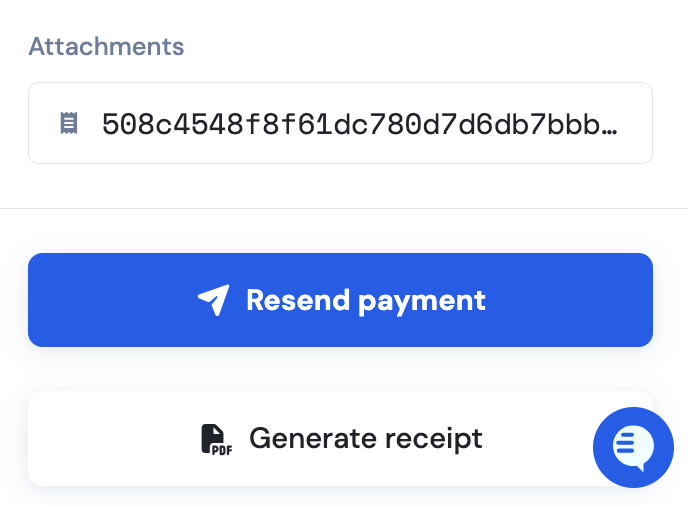Click the speech bubble glyph inside the chat launcher

click(633, 448)
